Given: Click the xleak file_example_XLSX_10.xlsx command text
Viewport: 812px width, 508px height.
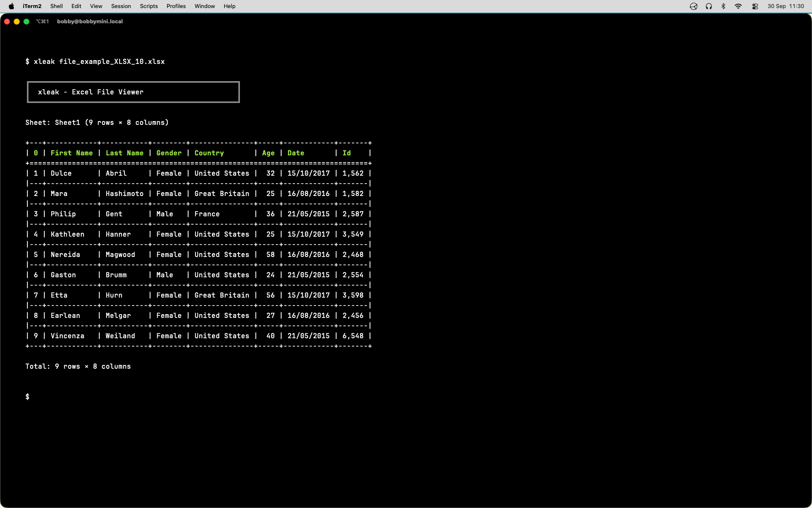Looking at the screenshot, I should (99, 62).
